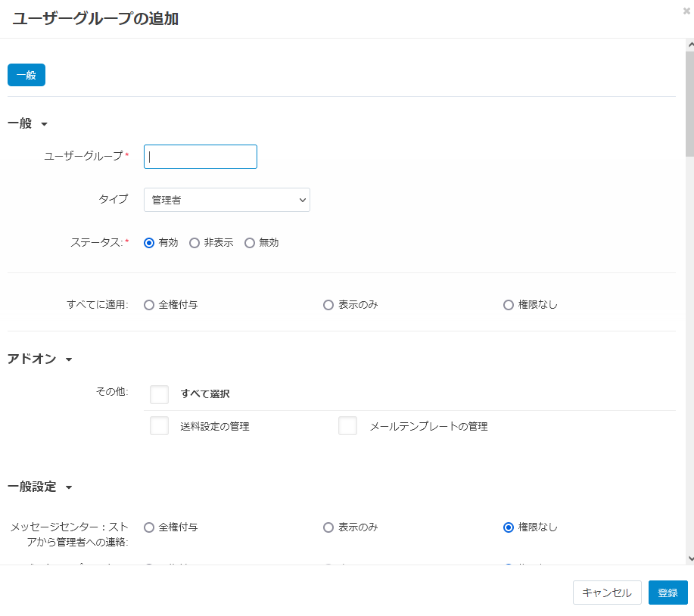Apply 表示のみ to all permissions
The image size is (694, 616).
[328, 305]
